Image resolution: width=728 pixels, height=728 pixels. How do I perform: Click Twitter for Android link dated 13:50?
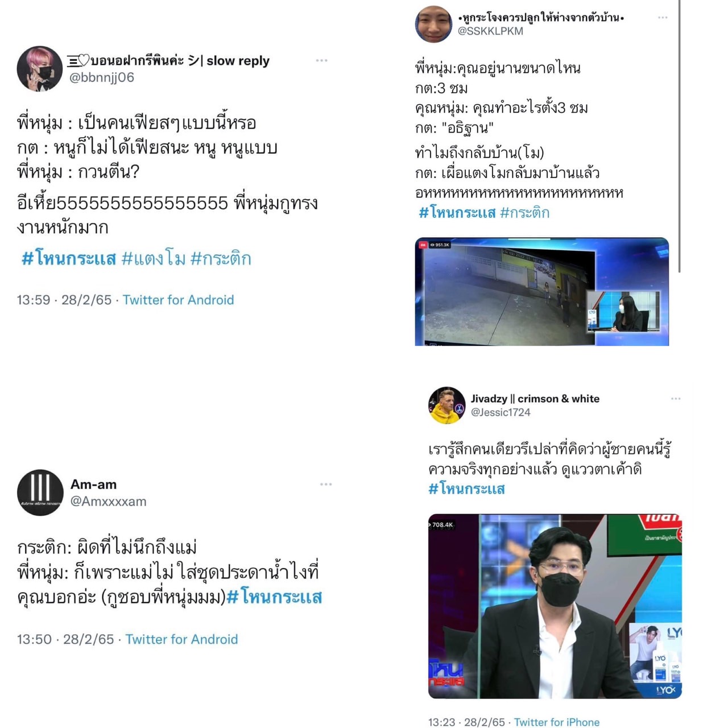181,639
